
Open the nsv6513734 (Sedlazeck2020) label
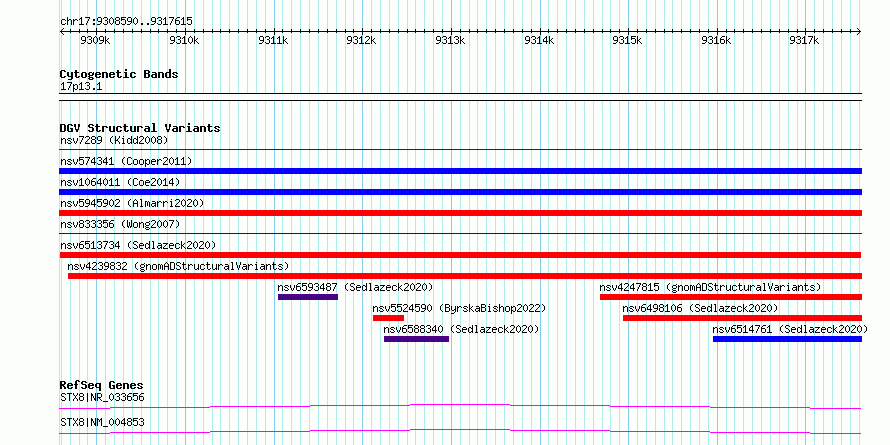coord(138,245)
